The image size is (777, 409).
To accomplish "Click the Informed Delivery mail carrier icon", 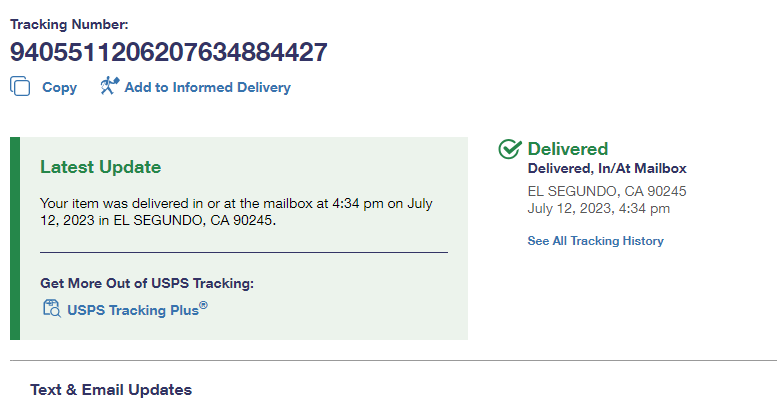I will pyautogui.click(x=110, y=86).
